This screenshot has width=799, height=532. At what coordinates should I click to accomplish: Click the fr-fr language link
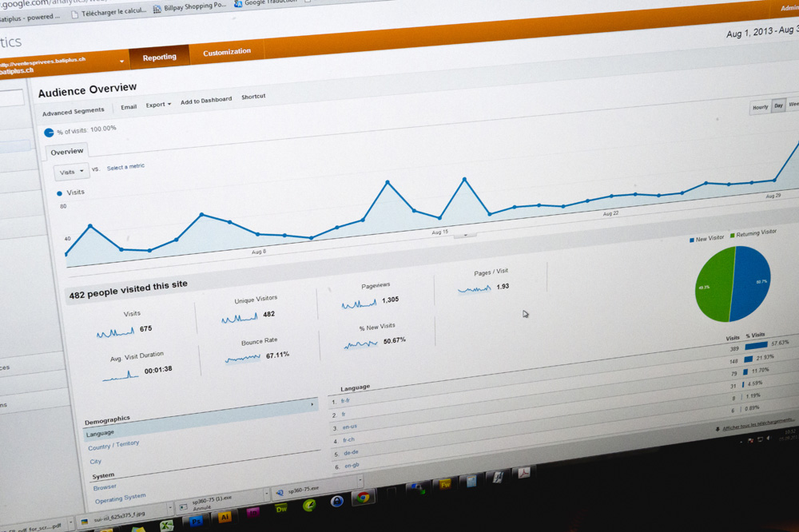[x=345, y=401]
